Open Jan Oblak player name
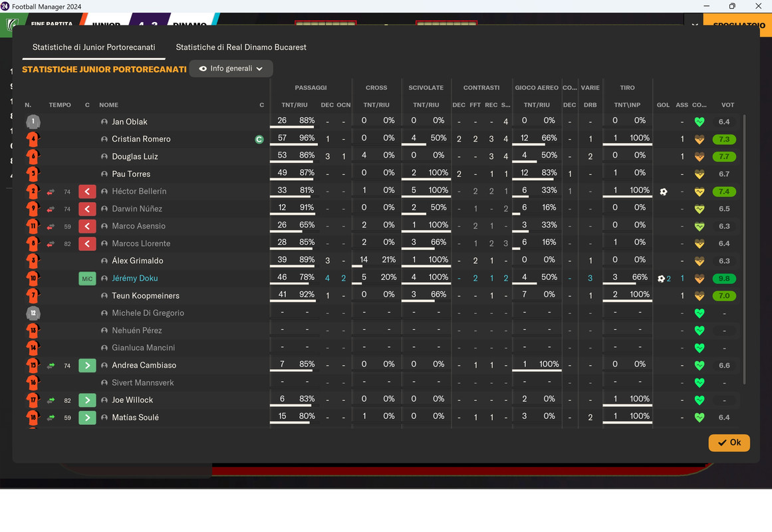This screenshot has height=532, width=772. coord(130,122)
